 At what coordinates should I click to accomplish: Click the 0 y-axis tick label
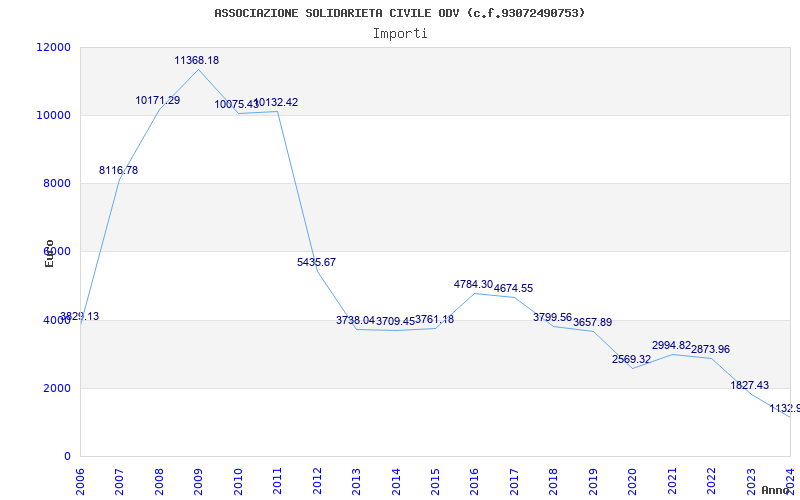click(68, 456)
